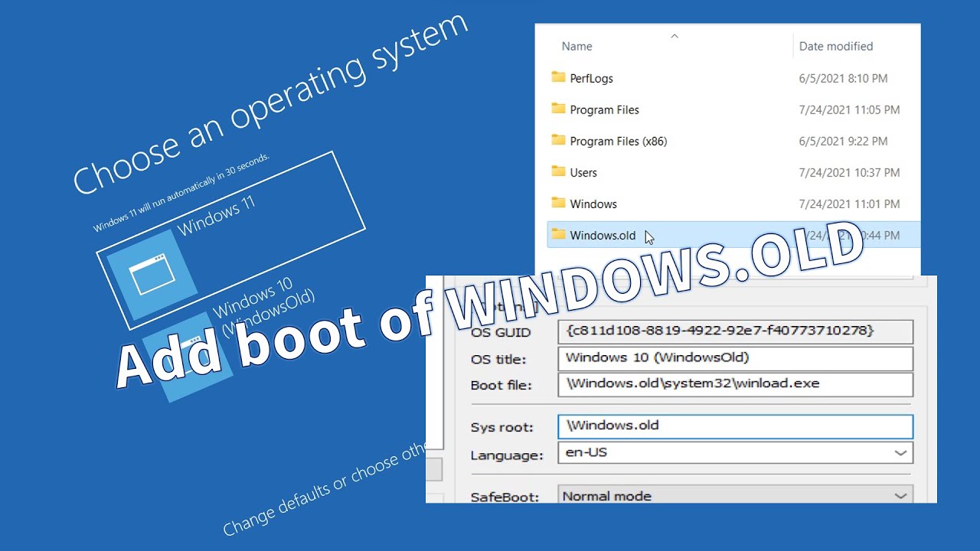Click the Boot file path field
The height and width of the screenshot is (551, 980).
click(x=735, y=384)
